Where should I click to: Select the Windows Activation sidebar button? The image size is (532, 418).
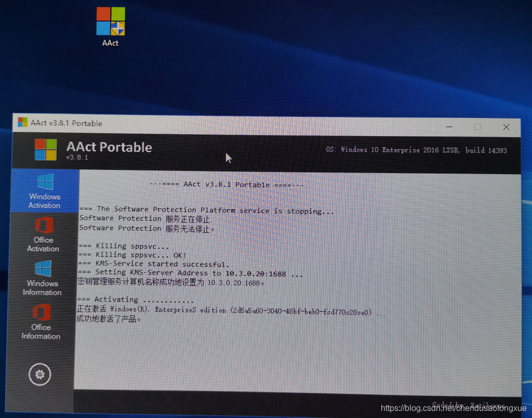click(x=45, y=191)
